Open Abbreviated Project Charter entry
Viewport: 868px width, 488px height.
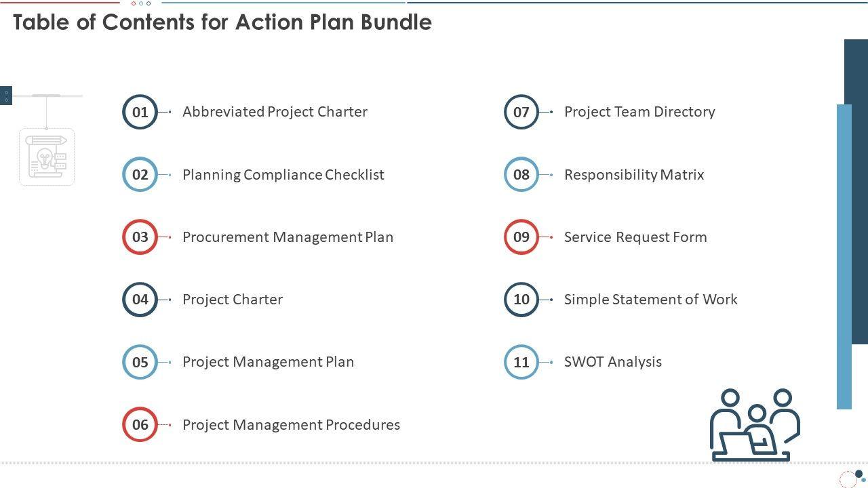(x=275, y=112)
